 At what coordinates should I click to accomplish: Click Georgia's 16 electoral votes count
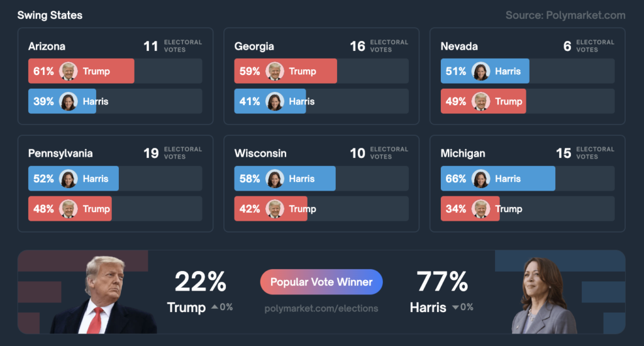(357, 47)
